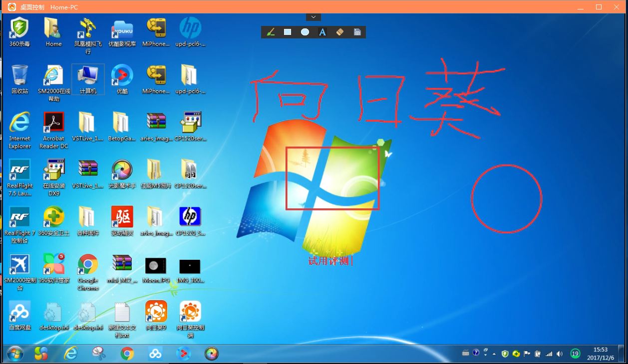Open Baidu Netdisk taskbar icon
628x364 pixels.
[x=155, y=354]
